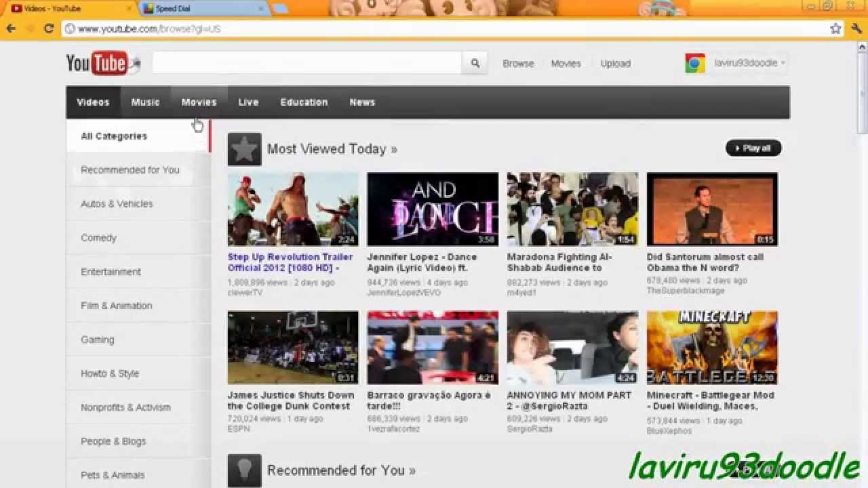Click the YouTube search input field
868x488 pixels.
[307, 63]
